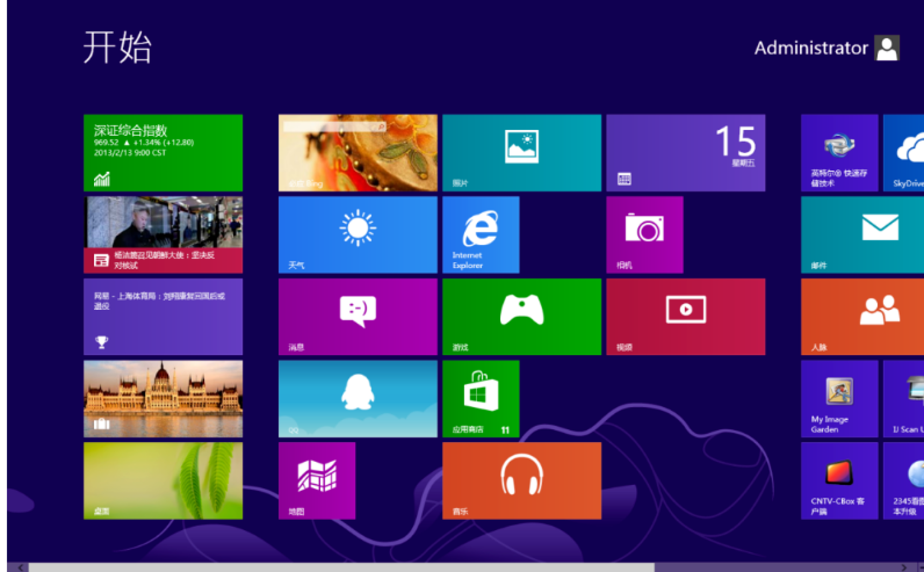Image resolution: width=924 pixels, height=572 pixels.
Task: Click the user avatar picture
Action: 887,48
